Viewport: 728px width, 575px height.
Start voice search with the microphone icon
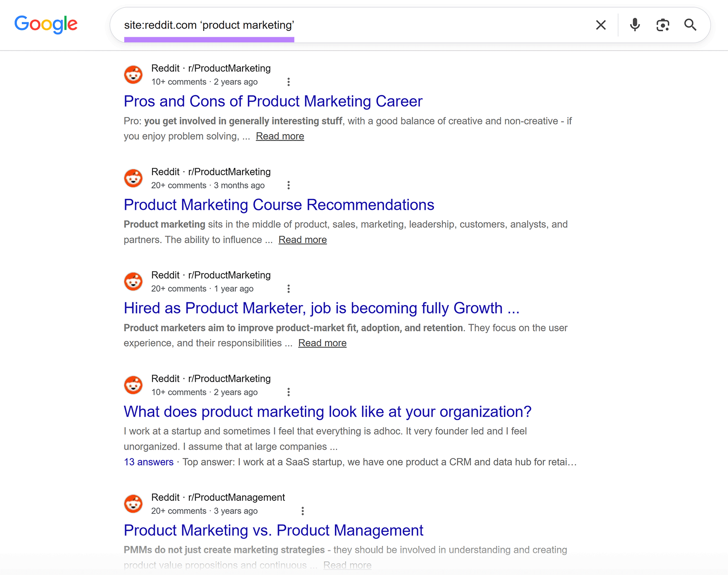pyautogui.click(x=635, y=25)
